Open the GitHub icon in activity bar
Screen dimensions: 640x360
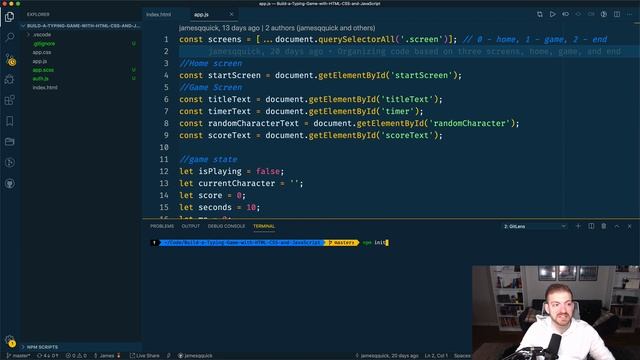[x=9, y=183]
